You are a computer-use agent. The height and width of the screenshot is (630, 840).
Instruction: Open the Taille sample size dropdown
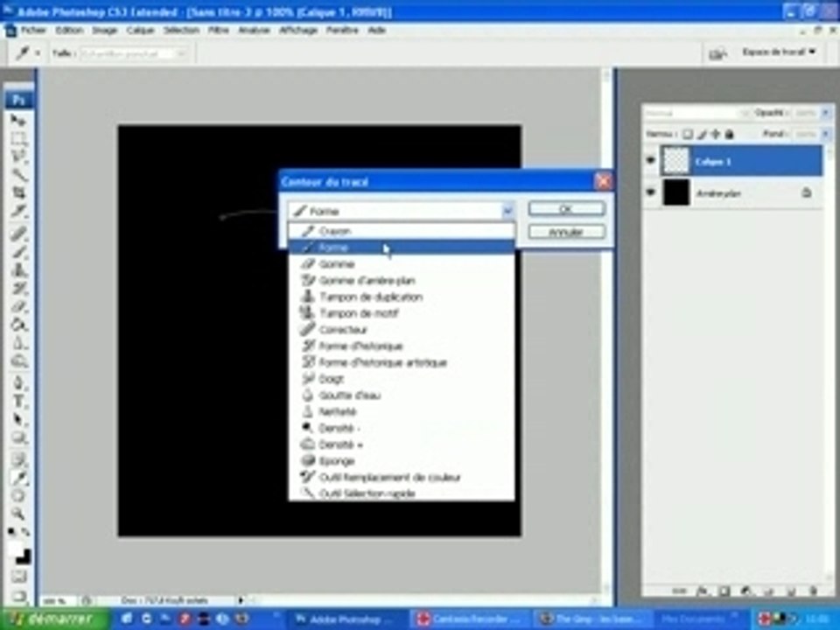click(134, 53)
